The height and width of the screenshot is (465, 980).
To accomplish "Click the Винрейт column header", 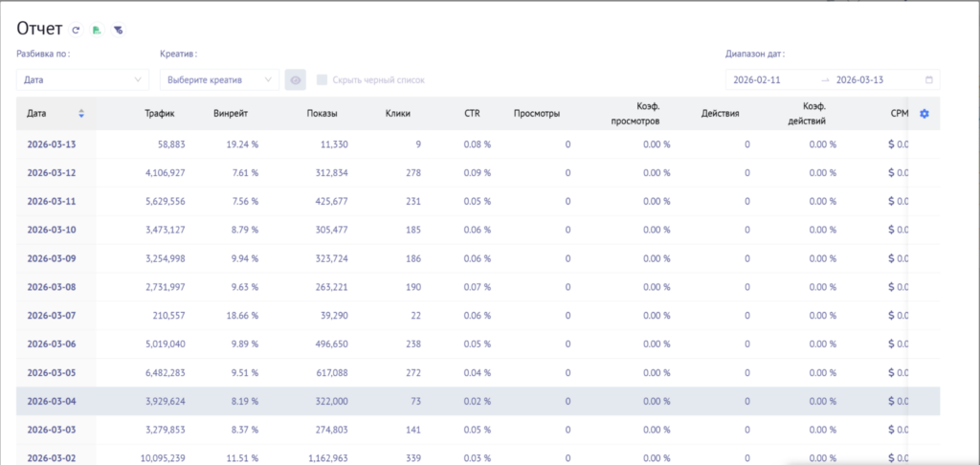I will [231, 114].
